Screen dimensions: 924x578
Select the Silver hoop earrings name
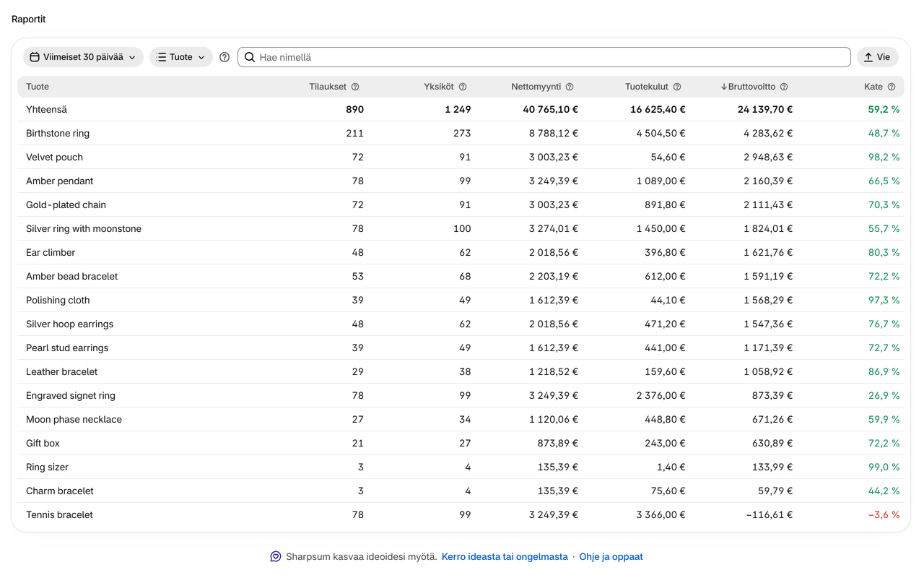tap(69, 324)
